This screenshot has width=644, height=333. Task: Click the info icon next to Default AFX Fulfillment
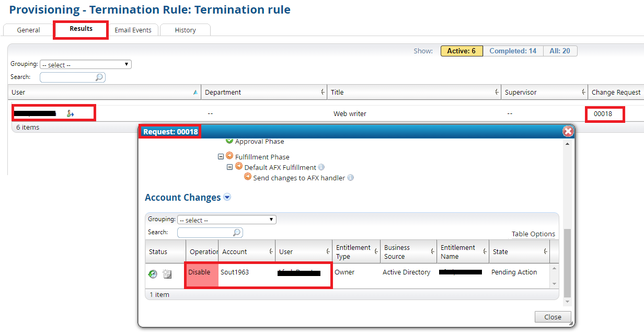coord(321,167)
